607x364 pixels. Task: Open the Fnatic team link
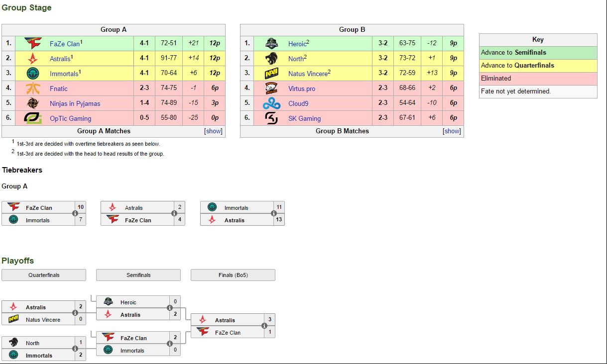(x=59, y=89)
